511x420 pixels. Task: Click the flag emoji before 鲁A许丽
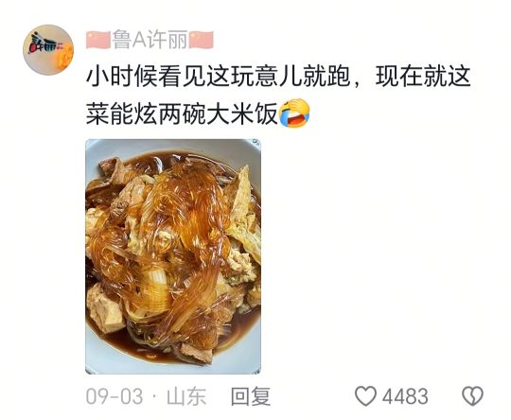pyautogui.click(x=98, y=40)
